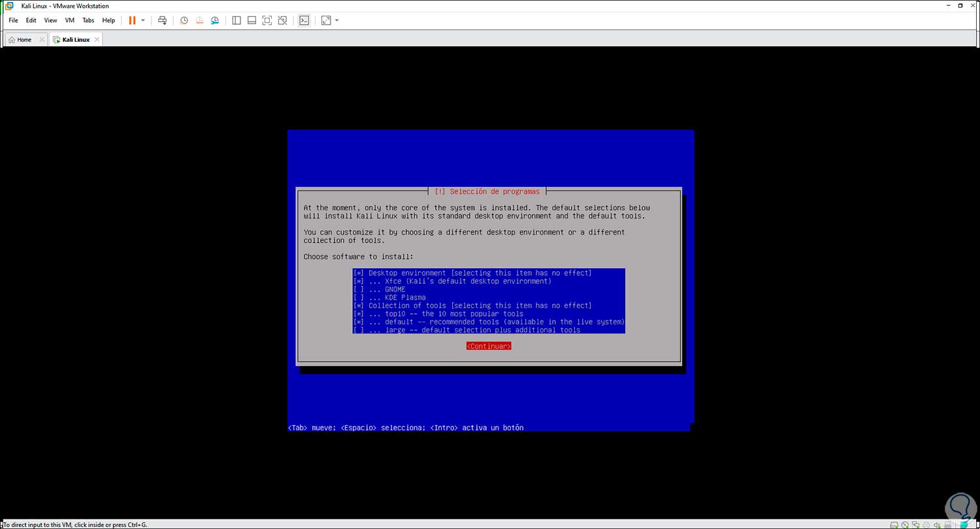Open the View menu
This screenshot has height=529, width=980.
pyautogui.click(x=50, y=20)
